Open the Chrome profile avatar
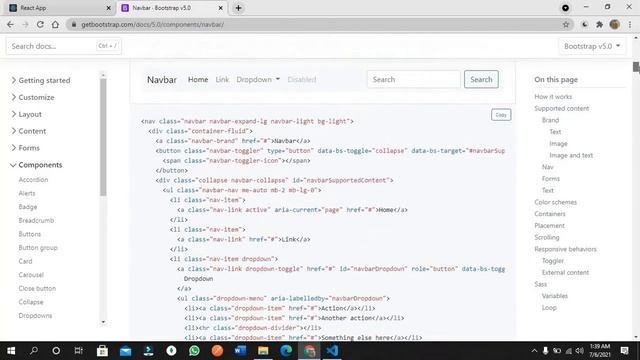The image size is (640, 360). click(615, 24)
